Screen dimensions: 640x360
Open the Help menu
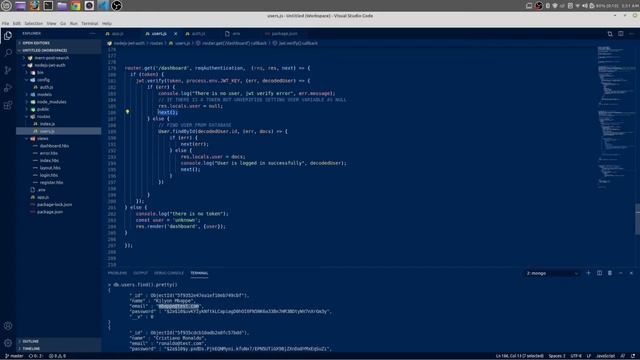coord(107,24)
